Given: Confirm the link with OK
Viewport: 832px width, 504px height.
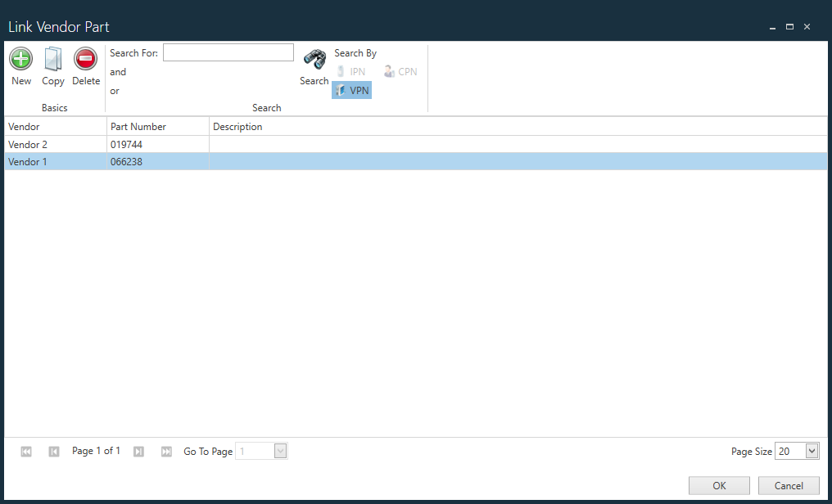Looking at the screenshot, I should (719, 485).
